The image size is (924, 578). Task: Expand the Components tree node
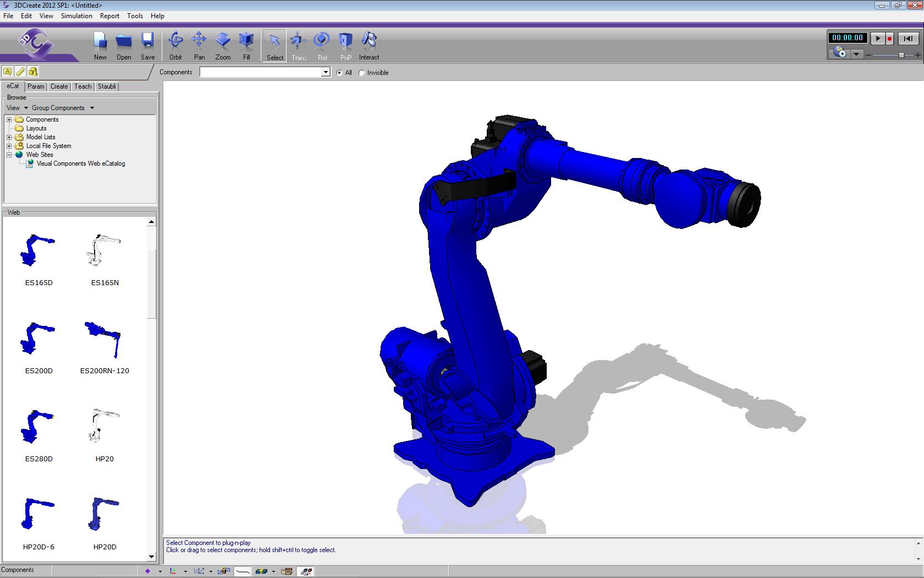click(x=9, y=119)
